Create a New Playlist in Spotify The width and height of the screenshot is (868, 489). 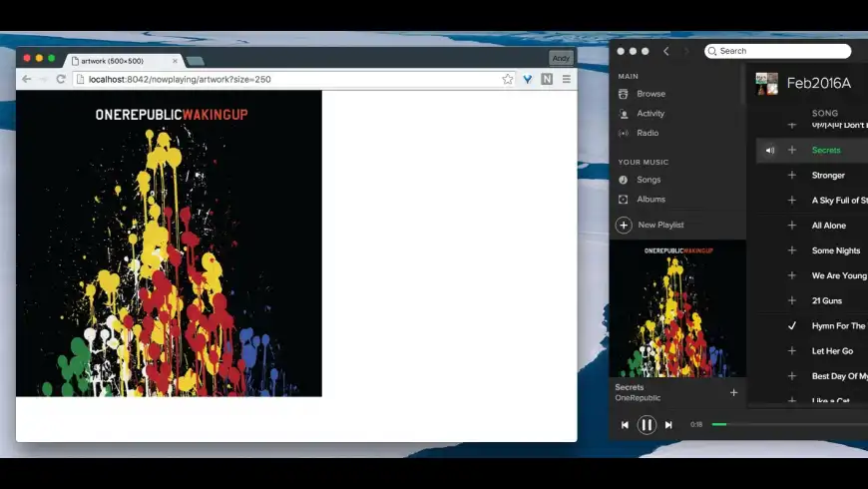(660, 225)
